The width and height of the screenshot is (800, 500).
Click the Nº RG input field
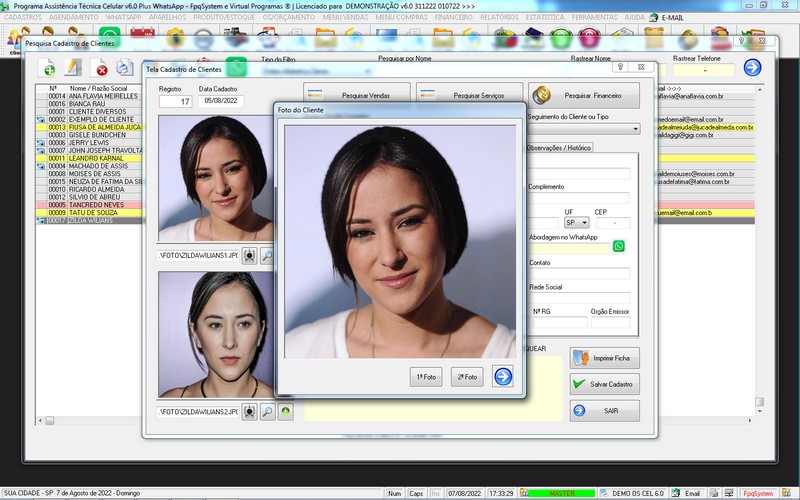[560, 322]
